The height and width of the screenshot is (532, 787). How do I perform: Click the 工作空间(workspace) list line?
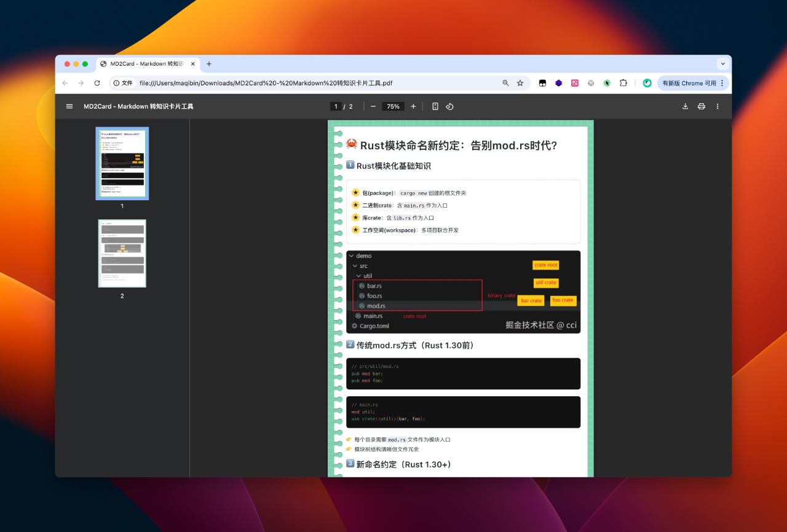coord(405,230)
